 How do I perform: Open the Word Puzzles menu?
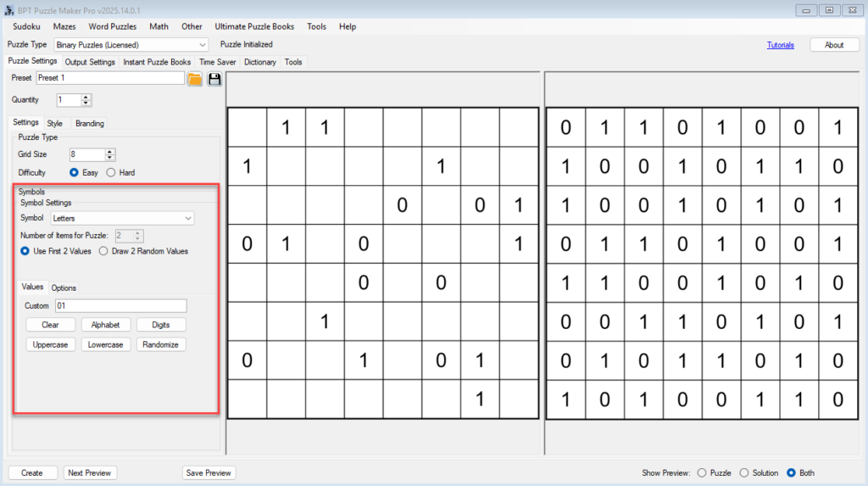(112, 26)
